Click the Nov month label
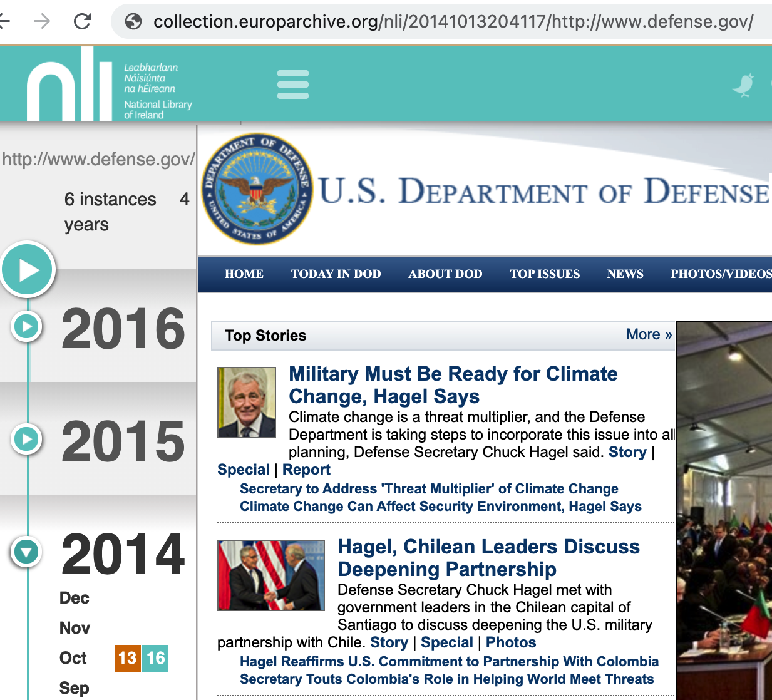Image resolution: width=772 pixels, height=700 pixels. tap(75, 628)
